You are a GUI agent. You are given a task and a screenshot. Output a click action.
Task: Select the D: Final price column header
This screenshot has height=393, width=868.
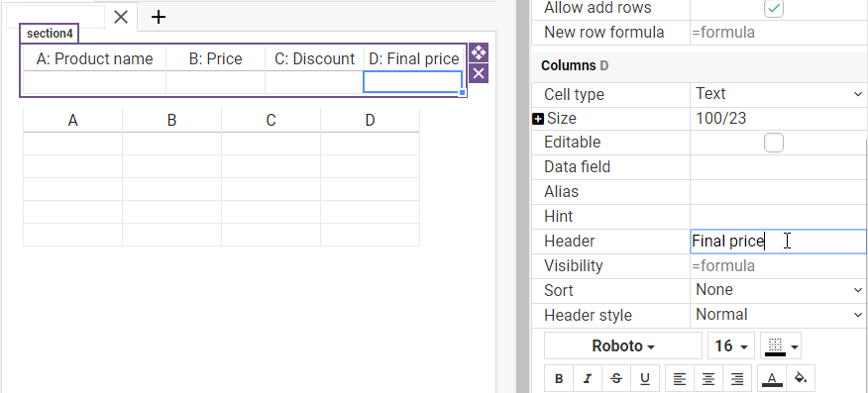pyautogui.click(x=414, y=58)
